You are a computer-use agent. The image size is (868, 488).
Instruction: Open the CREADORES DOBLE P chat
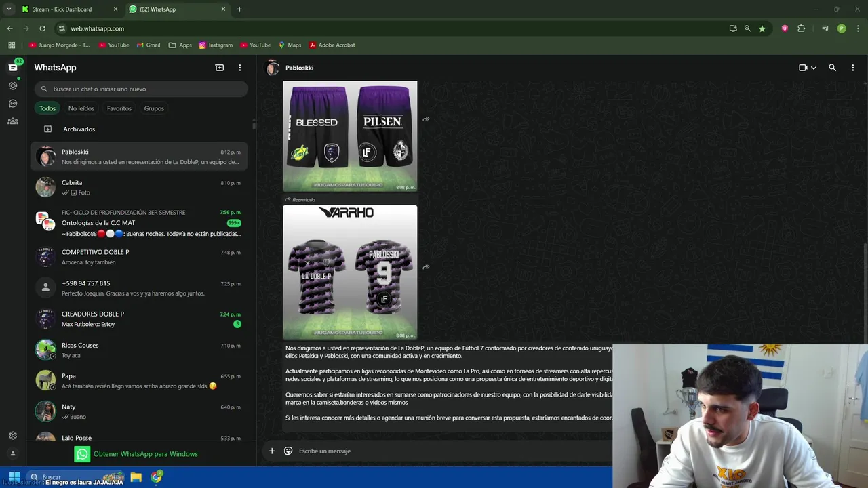139,319
